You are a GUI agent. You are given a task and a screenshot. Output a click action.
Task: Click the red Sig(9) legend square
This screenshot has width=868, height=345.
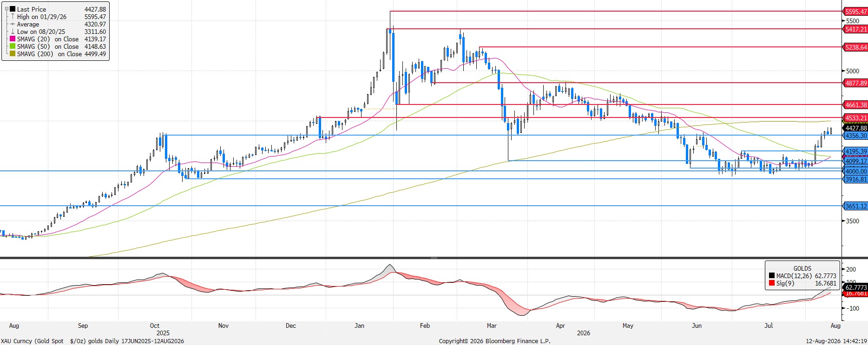[x=772, y=283]
